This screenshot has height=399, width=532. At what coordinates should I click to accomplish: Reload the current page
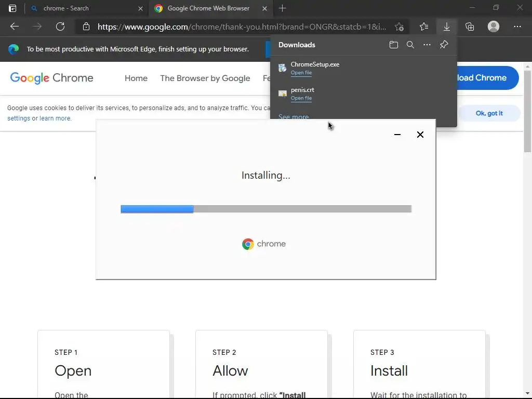coord(60,26)
